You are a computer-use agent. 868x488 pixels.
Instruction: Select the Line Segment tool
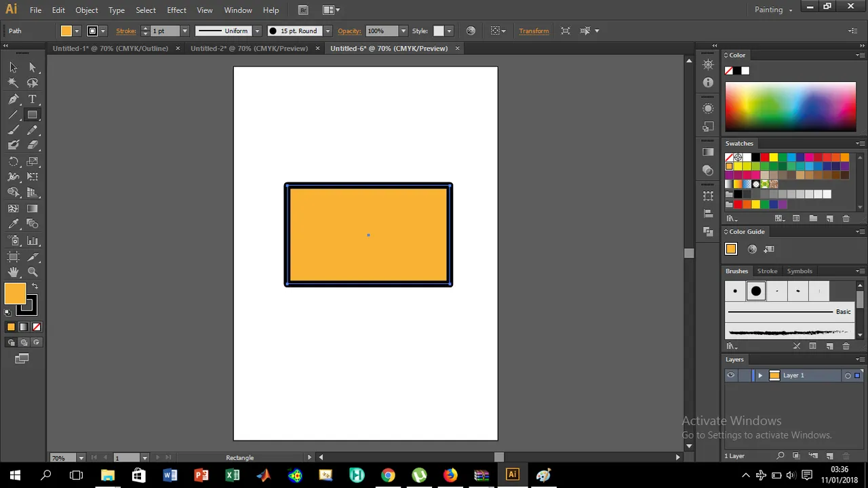(x=13, y=115)
